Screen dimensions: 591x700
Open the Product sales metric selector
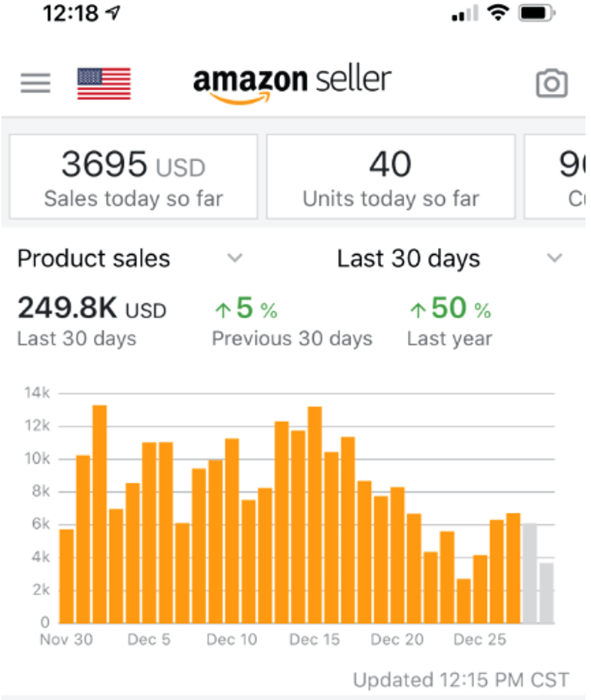tap(94, 259)
